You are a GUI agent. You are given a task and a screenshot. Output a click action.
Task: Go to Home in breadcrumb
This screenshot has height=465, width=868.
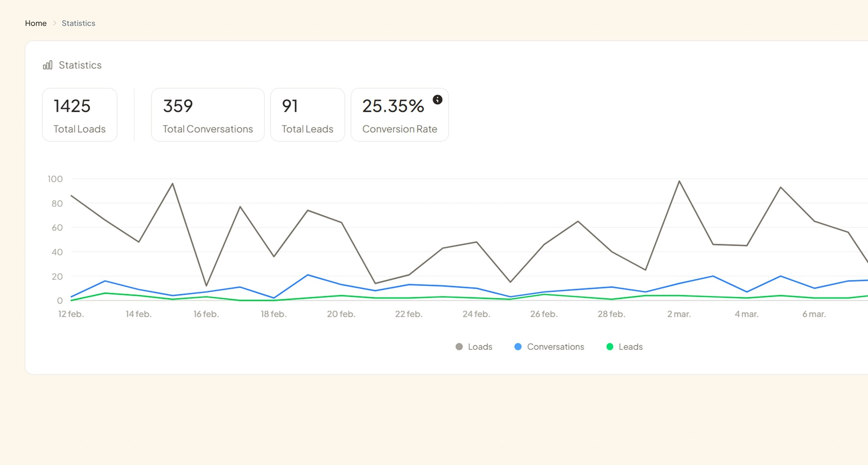tap(36, 23)
